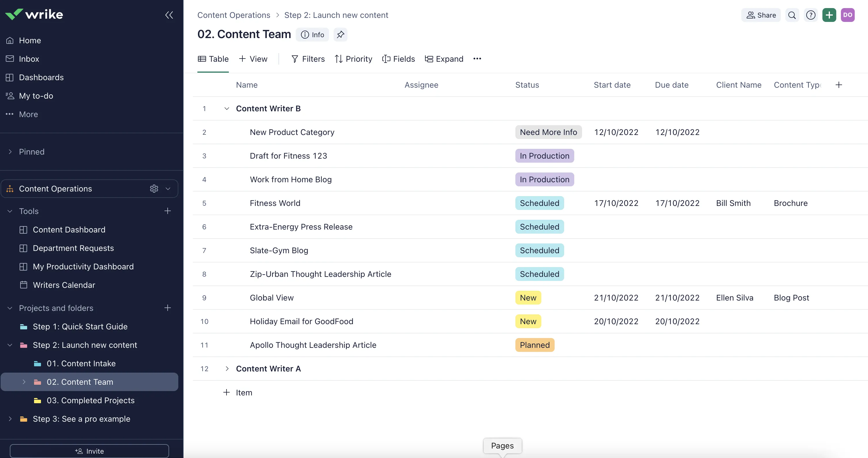Change Planned status of Apollo Thought Leadership Article

[x=535, y=345]
